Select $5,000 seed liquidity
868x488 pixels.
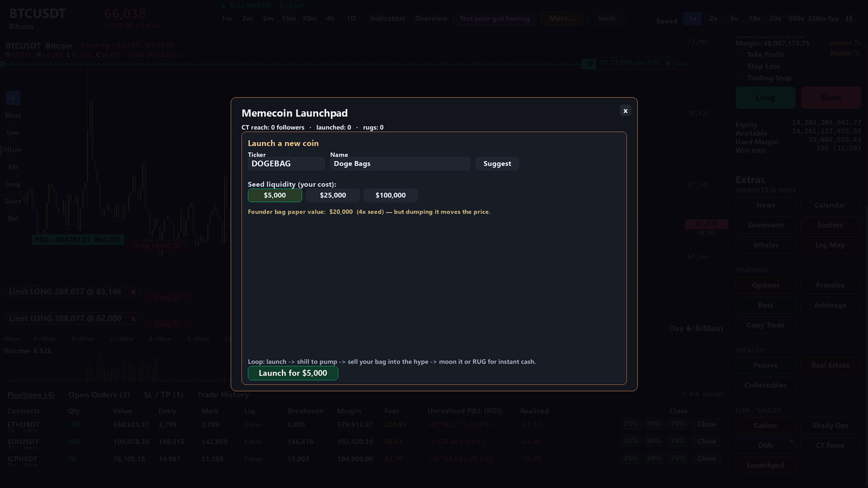coord(275,195)
